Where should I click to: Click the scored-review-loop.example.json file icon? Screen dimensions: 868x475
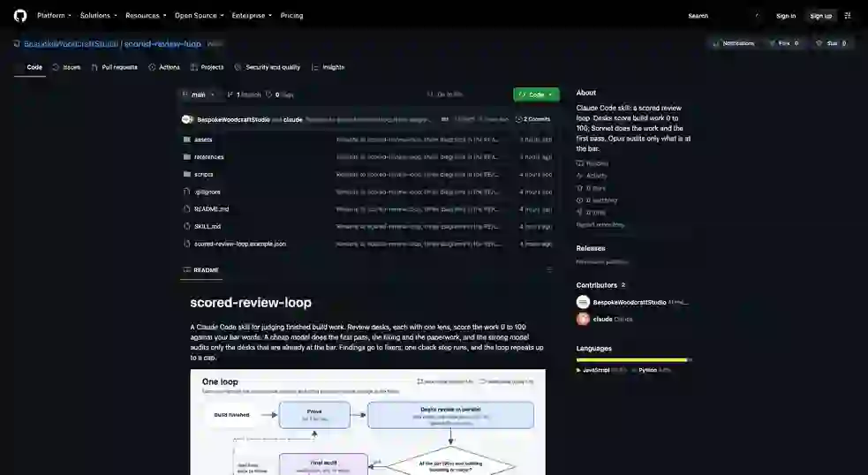pos(187,244)
